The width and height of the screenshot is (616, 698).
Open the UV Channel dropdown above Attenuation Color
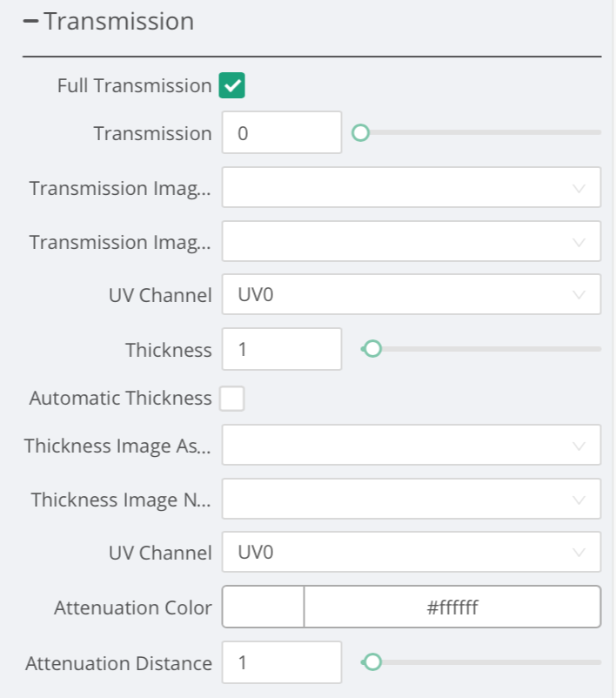click(412, 552)
